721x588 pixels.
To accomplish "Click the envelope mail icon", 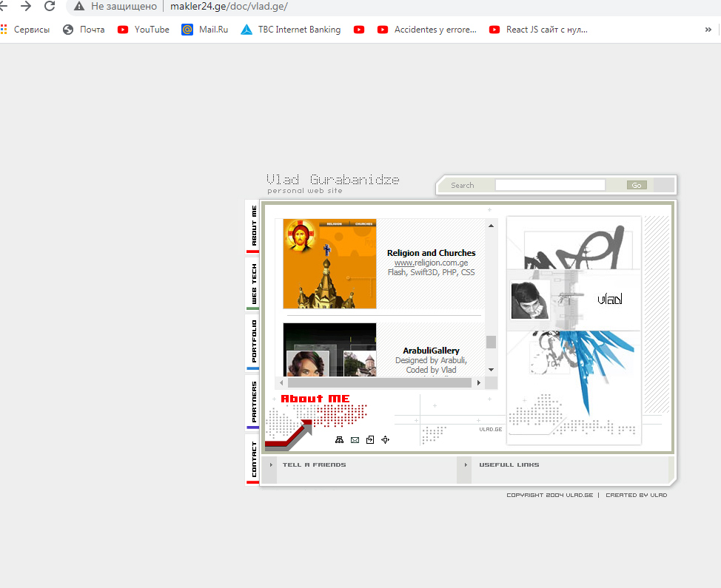I will pos(355,440).
